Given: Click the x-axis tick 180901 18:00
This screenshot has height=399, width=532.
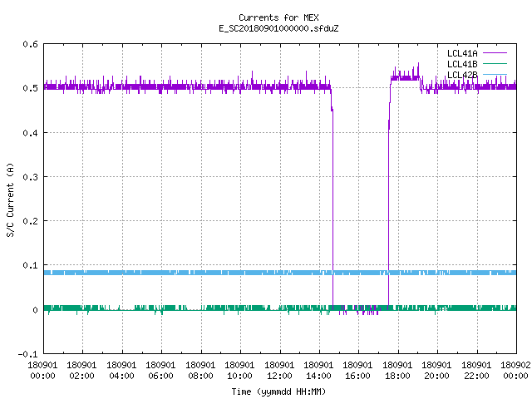Looking at the screenshot, I should point(397,371).
